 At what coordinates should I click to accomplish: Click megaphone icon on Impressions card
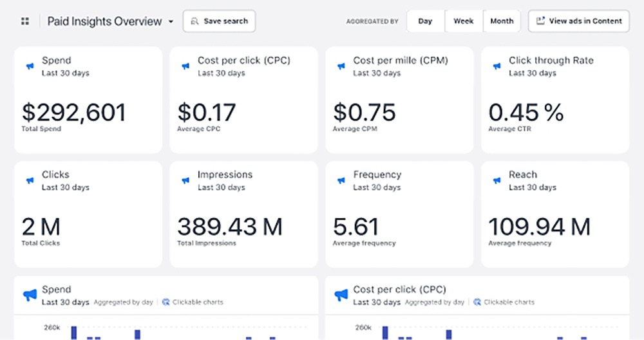pyautogui.click(x=185, y=180)
